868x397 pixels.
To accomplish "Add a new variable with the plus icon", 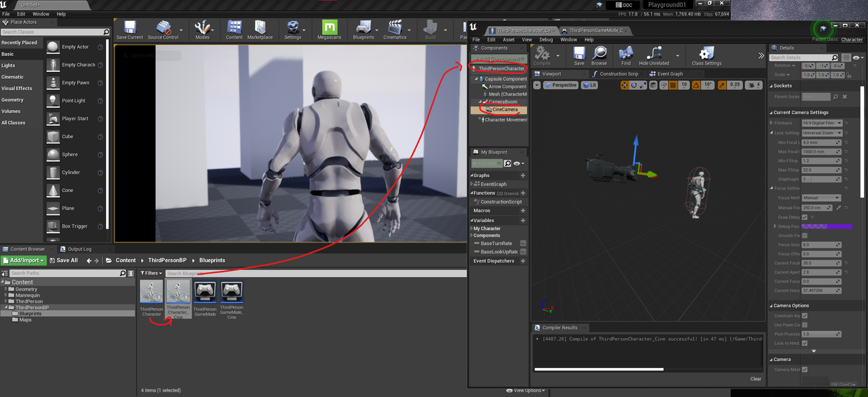I will (x=523, y=221).
